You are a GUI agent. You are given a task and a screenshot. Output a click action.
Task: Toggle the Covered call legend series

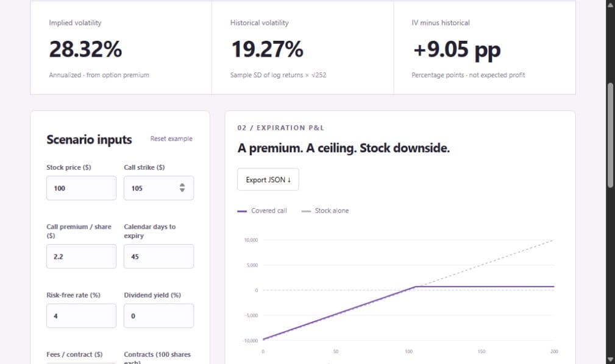[262, 211]
